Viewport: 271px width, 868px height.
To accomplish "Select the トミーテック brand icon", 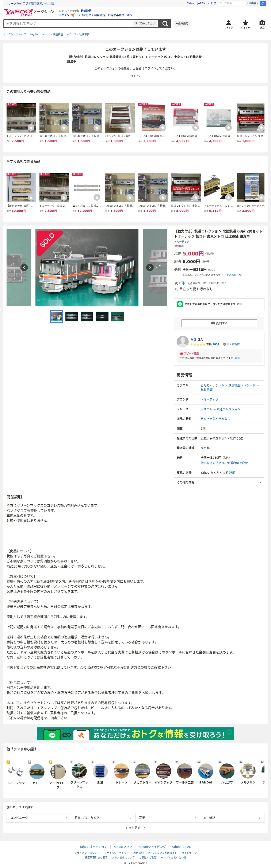I will [16, 771].
